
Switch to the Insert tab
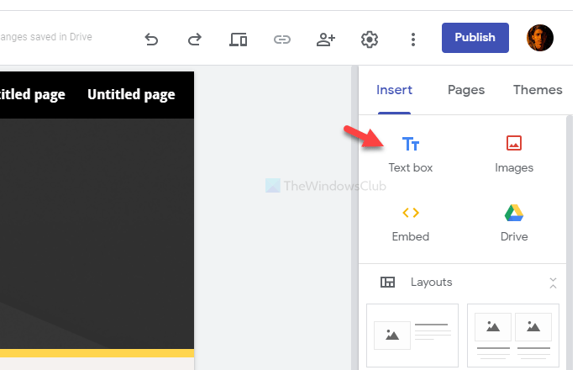click(x=394, y=90)
